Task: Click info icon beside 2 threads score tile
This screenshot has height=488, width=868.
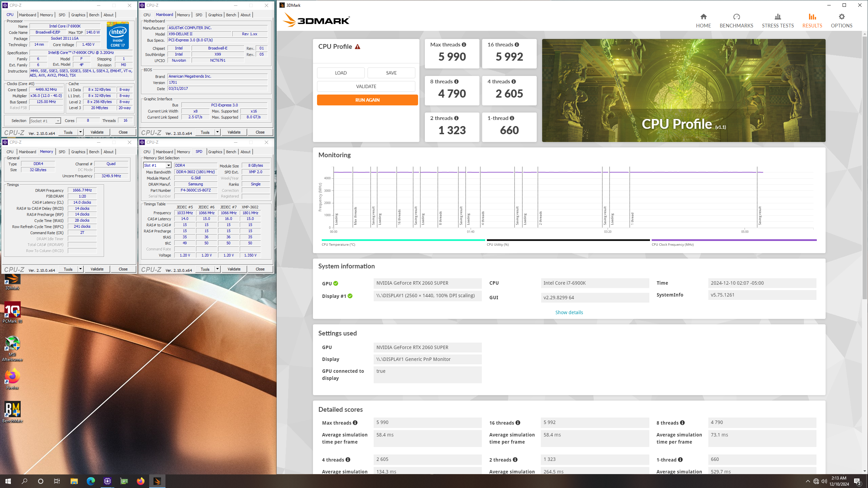Action: pos(456,118)
